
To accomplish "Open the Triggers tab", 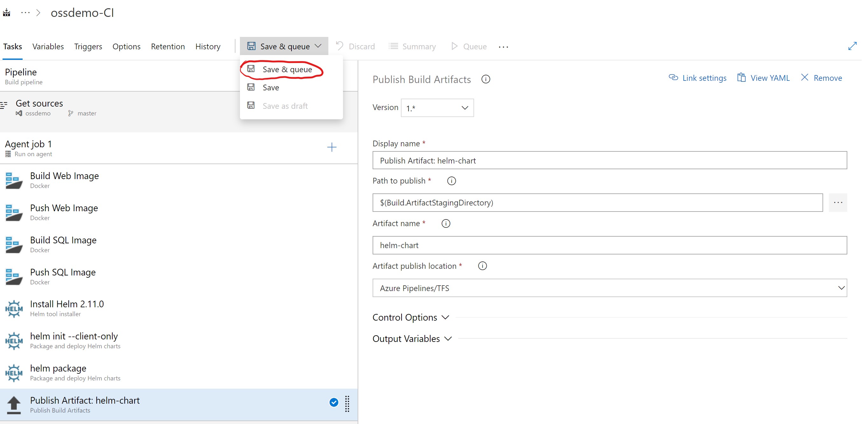I will click(88, 46).
